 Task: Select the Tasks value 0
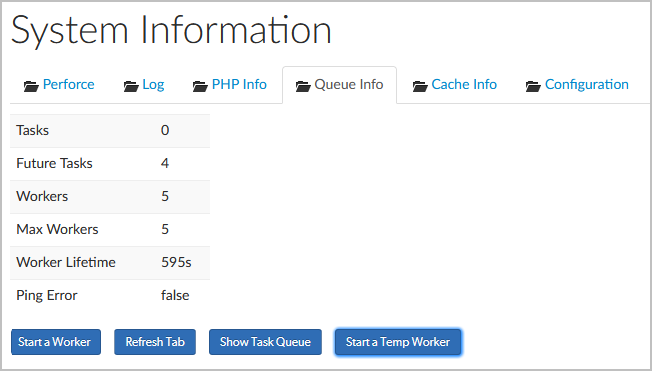coord(165,131)
